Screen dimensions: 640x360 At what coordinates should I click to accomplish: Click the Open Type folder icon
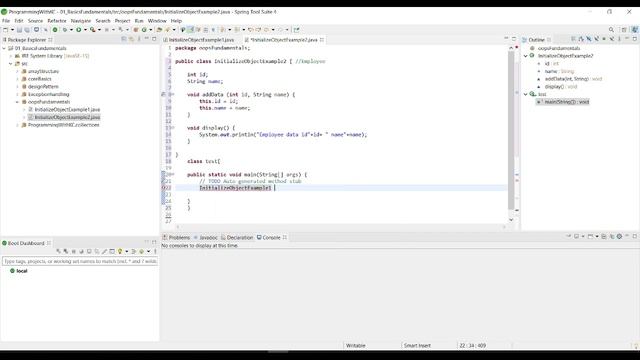(159, 30)
